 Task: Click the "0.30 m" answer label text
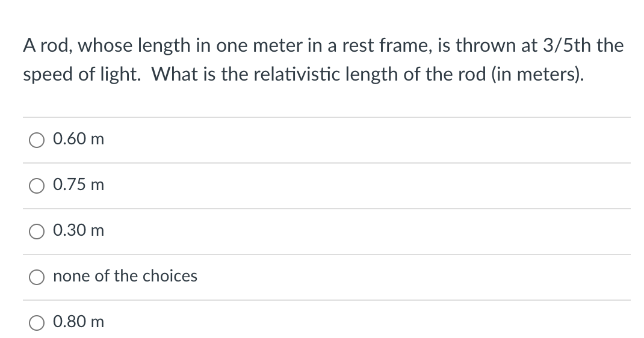point(78,230)
